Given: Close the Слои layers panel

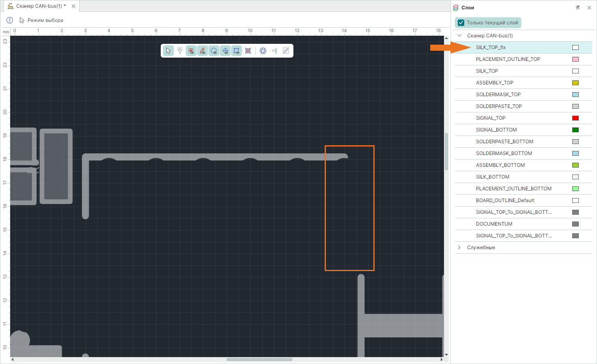Looking at the screenshot, I should 589,8.
